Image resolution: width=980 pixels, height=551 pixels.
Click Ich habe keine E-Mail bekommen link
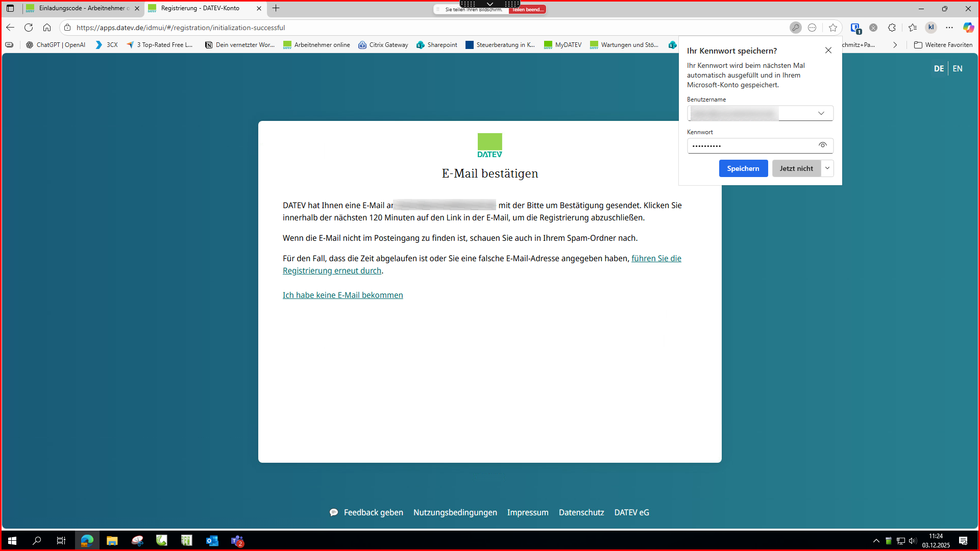(342, 295)
